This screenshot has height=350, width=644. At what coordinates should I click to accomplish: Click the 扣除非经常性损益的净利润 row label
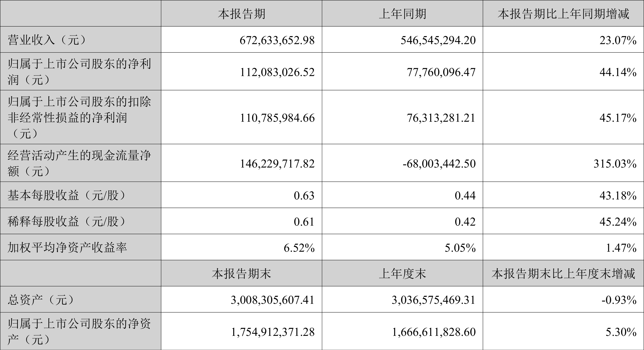tap(79, 118)
